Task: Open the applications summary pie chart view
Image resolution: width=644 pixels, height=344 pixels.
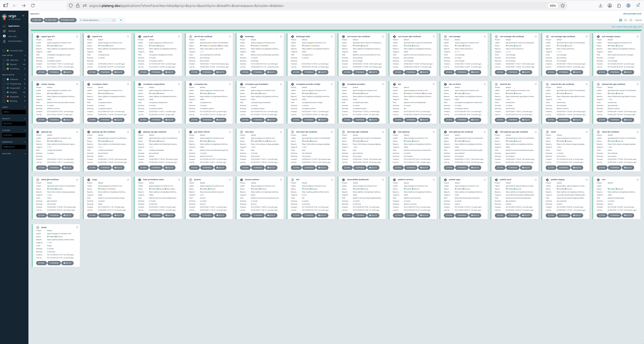Action: tap(631, 20)
